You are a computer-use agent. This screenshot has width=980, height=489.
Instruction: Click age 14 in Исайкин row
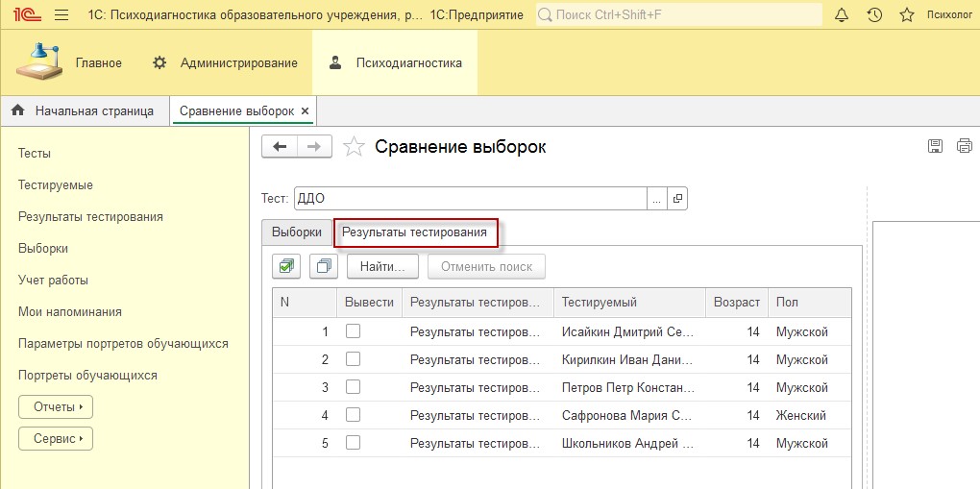point(753,331)
